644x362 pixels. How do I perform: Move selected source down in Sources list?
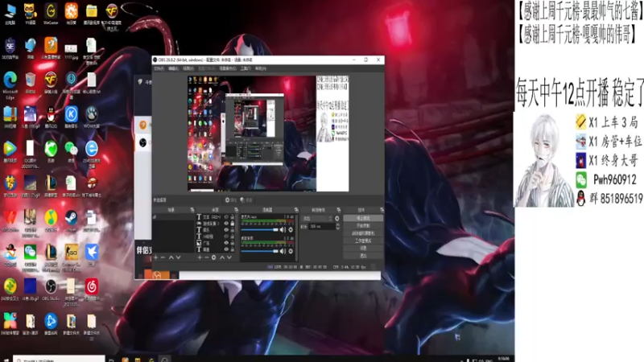[x=229, y=257]
